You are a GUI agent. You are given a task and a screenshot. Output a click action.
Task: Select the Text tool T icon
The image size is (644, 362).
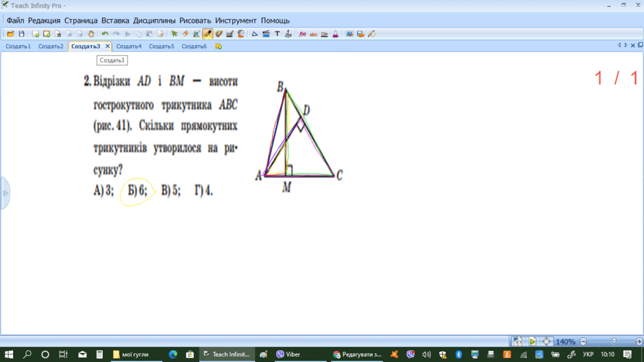click(277, 34)
